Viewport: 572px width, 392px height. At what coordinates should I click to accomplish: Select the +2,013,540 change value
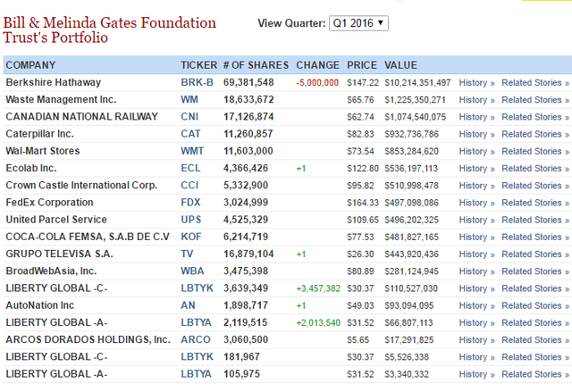click(x=318, y=322)
